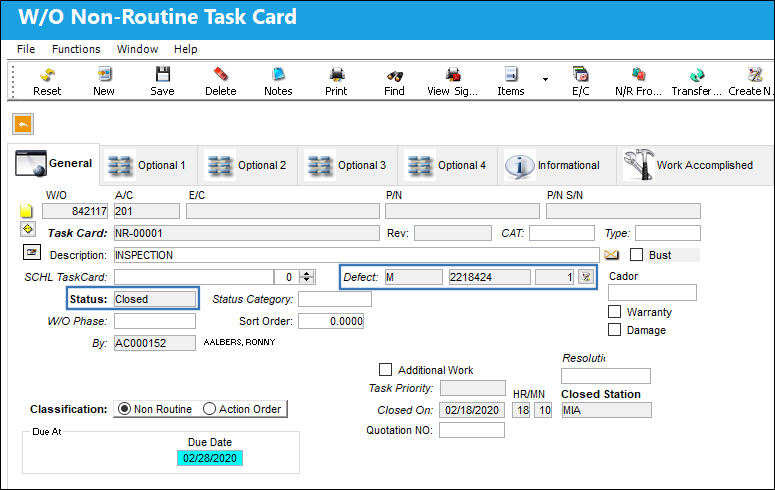
Task: Switch to the Informational tab
Action: click(556, 165)
